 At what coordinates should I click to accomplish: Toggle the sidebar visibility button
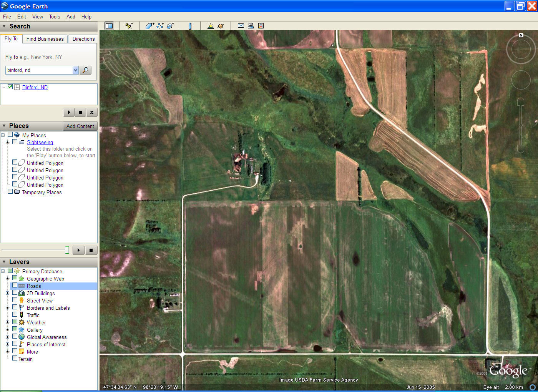[x=109, y=26]
